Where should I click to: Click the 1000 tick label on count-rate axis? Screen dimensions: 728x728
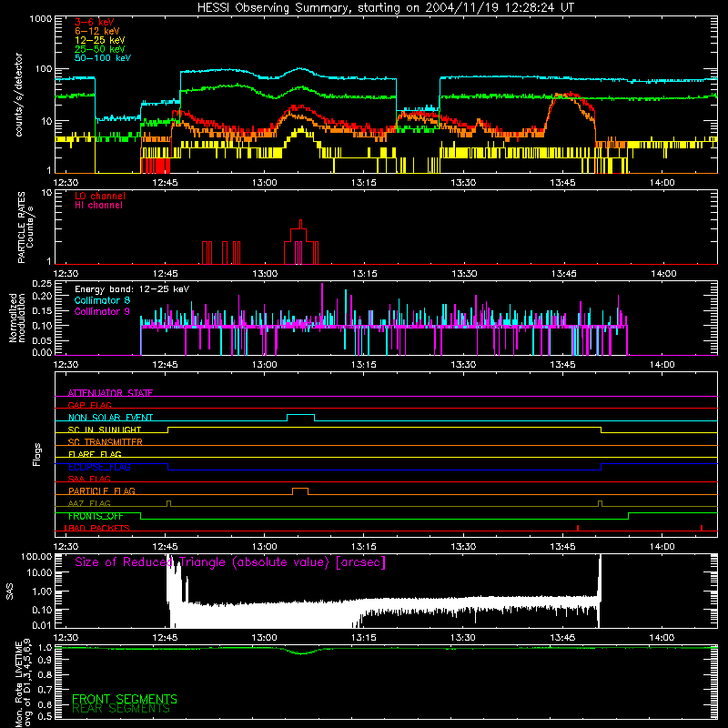(40, 19)
